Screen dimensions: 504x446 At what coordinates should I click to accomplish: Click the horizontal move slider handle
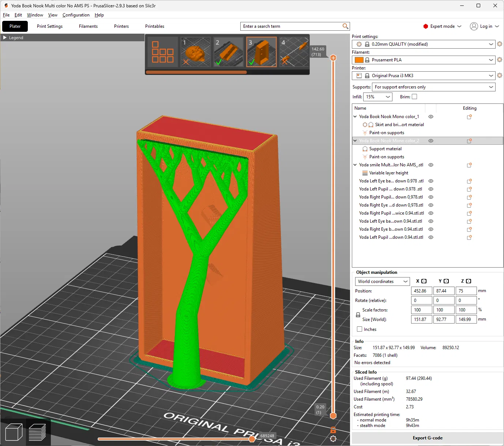tap(252, 439)
